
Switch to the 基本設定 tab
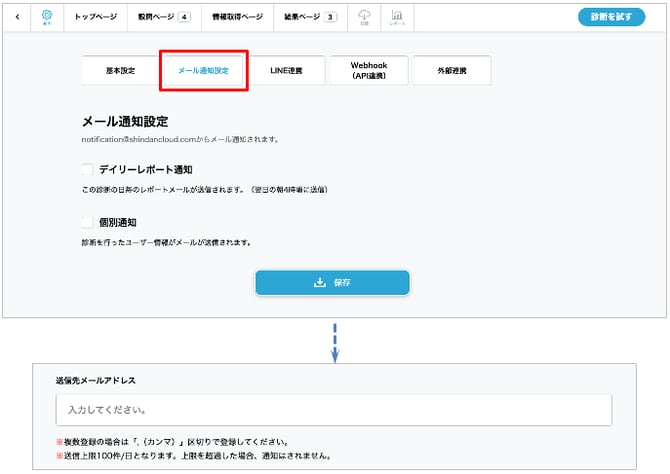[120, 71]
